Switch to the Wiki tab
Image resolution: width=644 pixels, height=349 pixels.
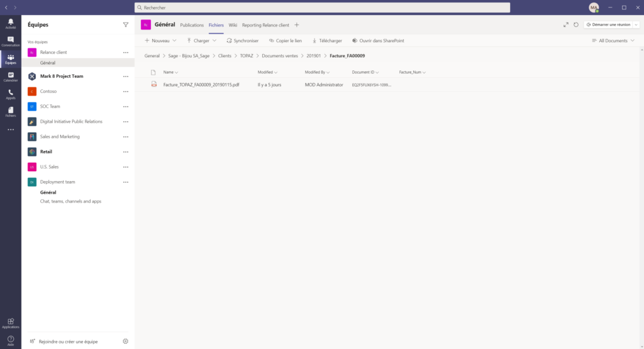pyautogui.click(x=233, y=25)
